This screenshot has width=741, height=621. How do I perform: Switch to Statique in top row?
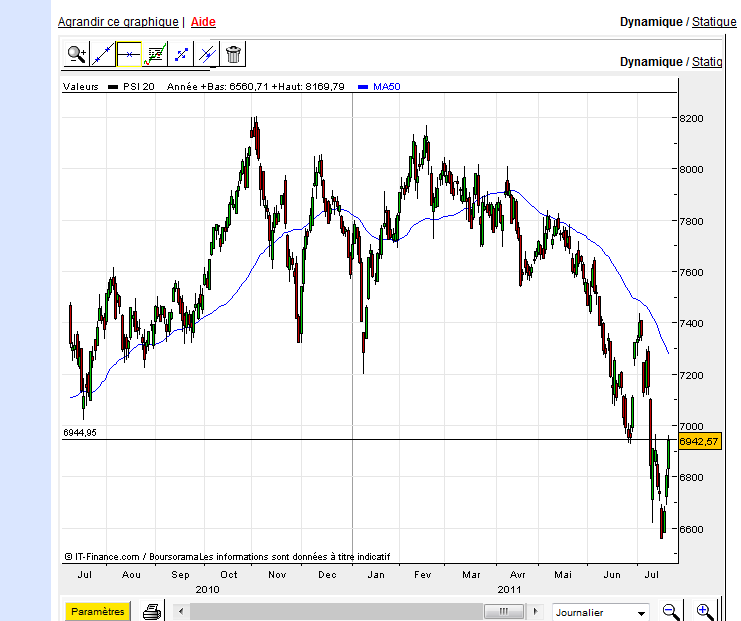714,22
